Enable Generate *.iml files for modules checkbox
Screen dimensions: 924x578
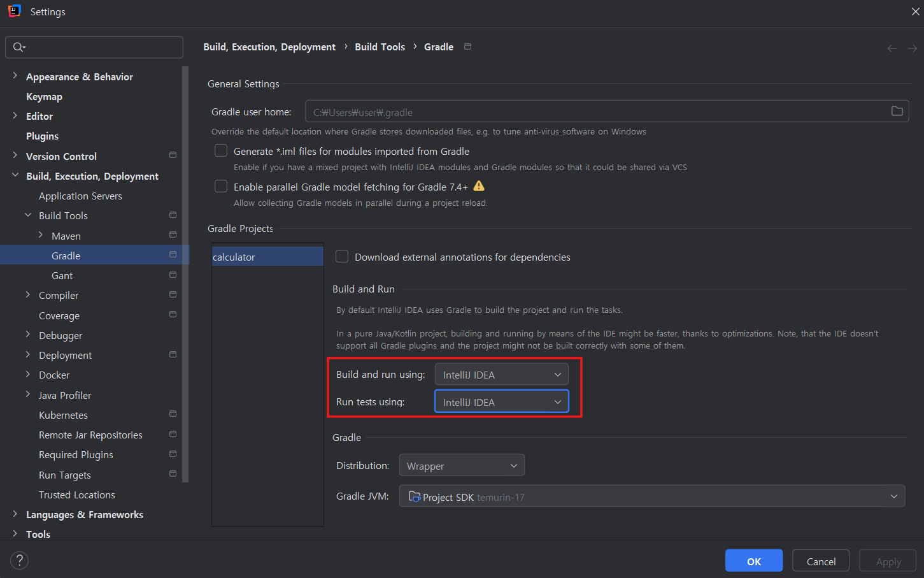point(221,150)
